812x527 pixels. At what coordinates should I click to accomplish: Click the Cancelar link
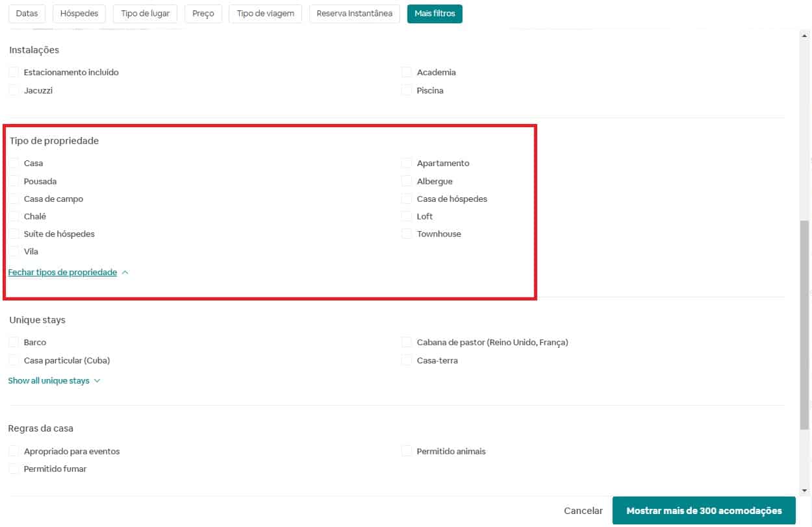coord(583,511)
